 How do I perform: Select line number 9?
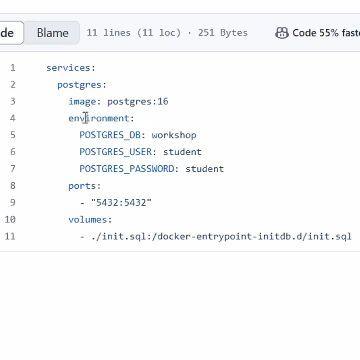[x=13, y=202]
